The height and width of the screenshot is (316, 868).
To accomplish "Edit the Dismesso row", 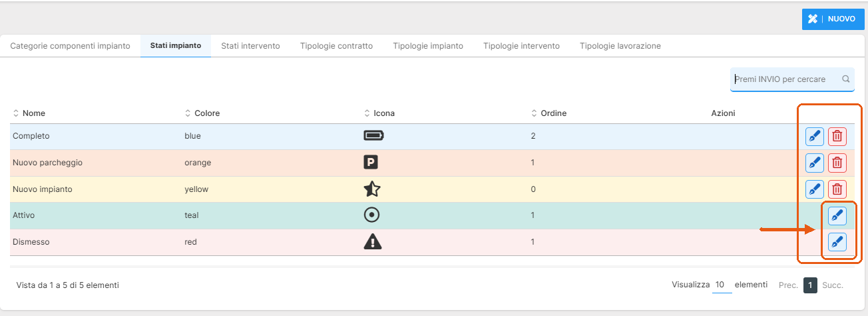I will point(837,242).
